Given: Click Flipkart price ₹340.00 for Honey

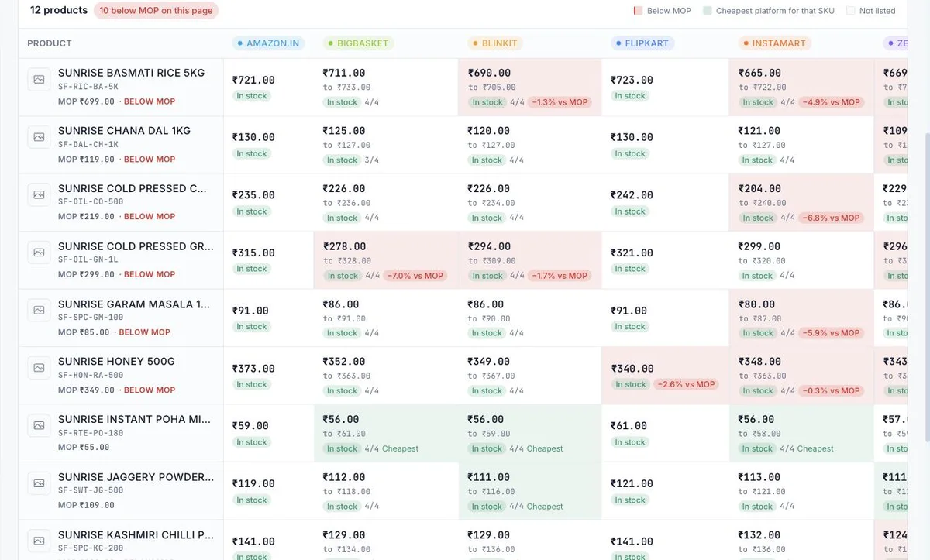Looking at the screenshot, I should [x=632, y=369].
